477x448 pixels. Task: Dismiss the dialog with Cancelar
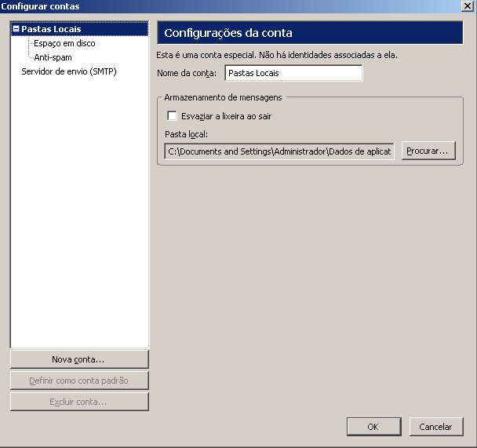(435, 427)
